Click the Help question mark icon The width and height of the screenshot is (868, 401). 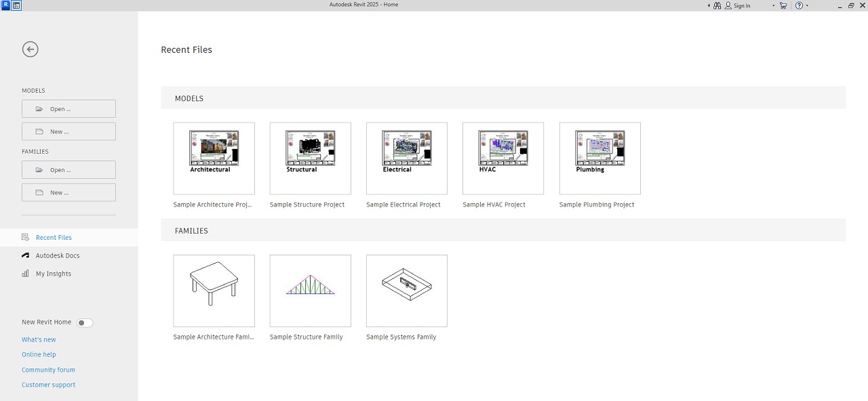(x=799, y=5)
